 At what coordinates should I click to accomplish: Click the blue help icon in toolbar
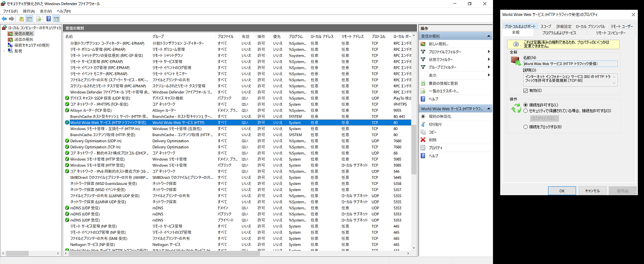pos(48,19)
